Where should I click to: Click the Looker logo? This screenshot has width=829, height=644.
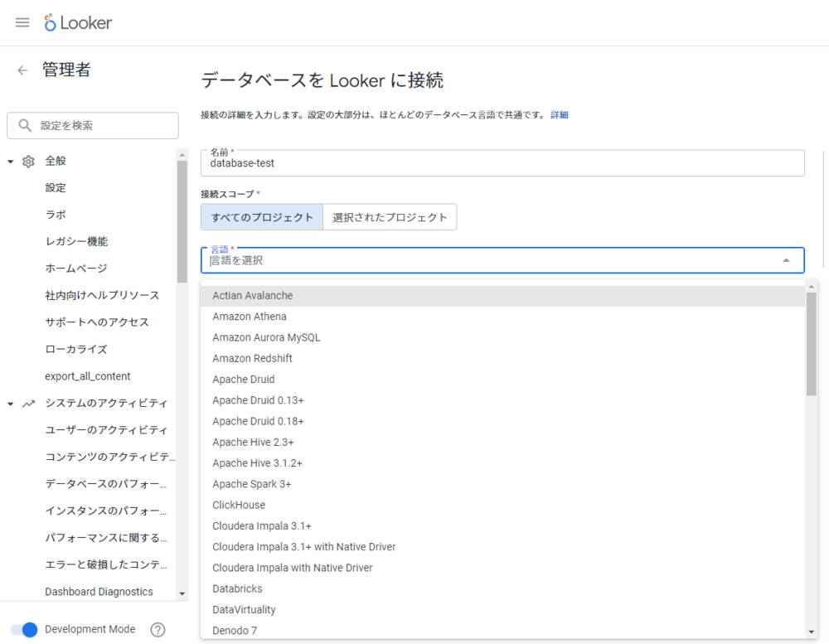click(79, 22)
